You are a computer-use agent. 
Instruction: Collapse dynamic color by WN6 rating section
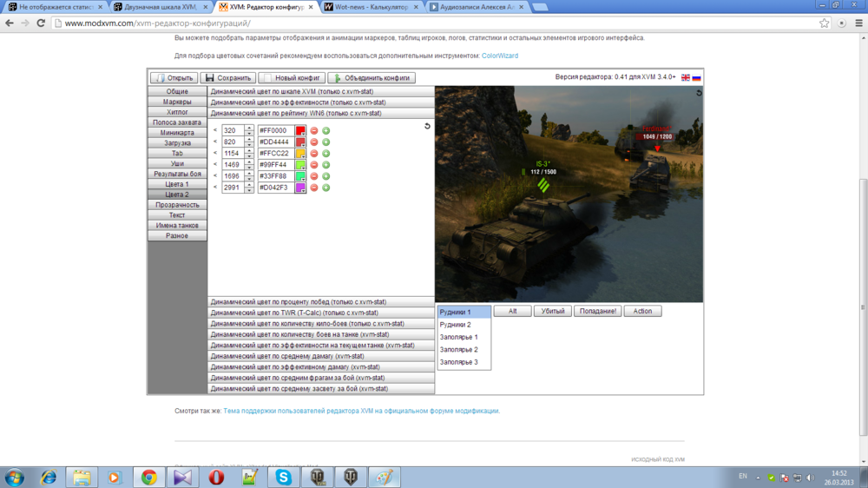321,113
